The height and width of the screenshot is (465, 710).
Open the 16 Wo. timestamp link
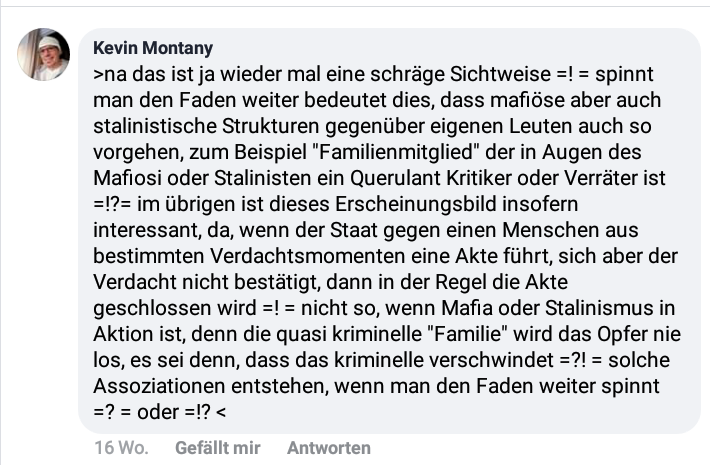[x=121, y=448]
